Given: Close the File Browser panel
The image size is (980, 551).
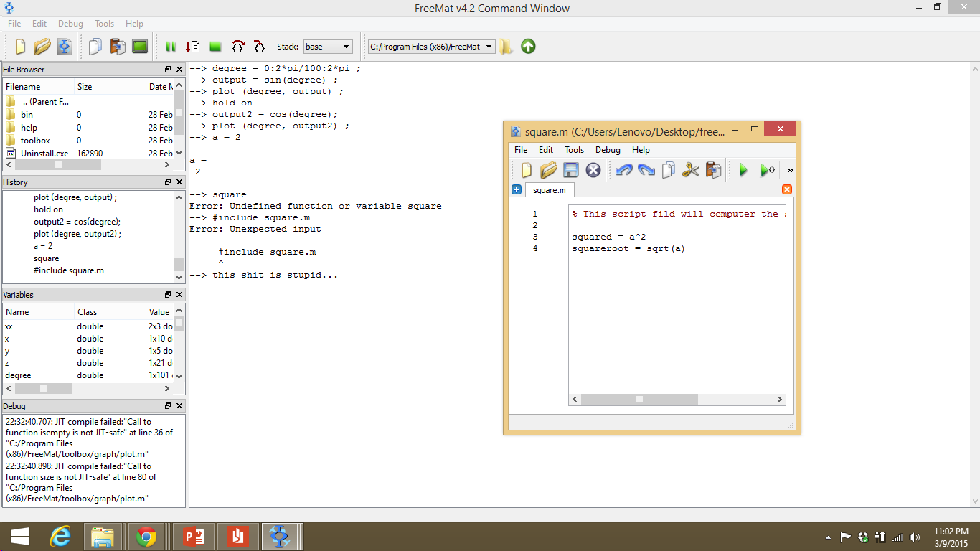Looking at the screenshot, I should [179, 70].
